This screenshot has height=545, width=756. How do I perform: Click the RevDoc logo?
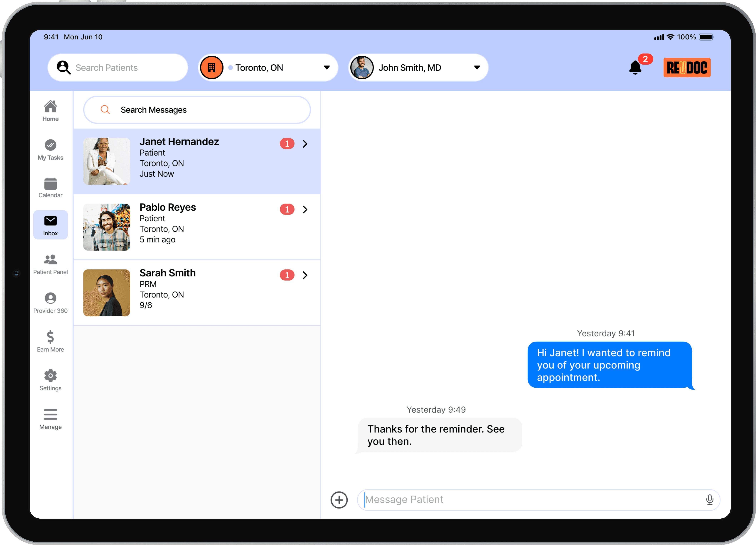pyautogui.click(x=687, y=68)
